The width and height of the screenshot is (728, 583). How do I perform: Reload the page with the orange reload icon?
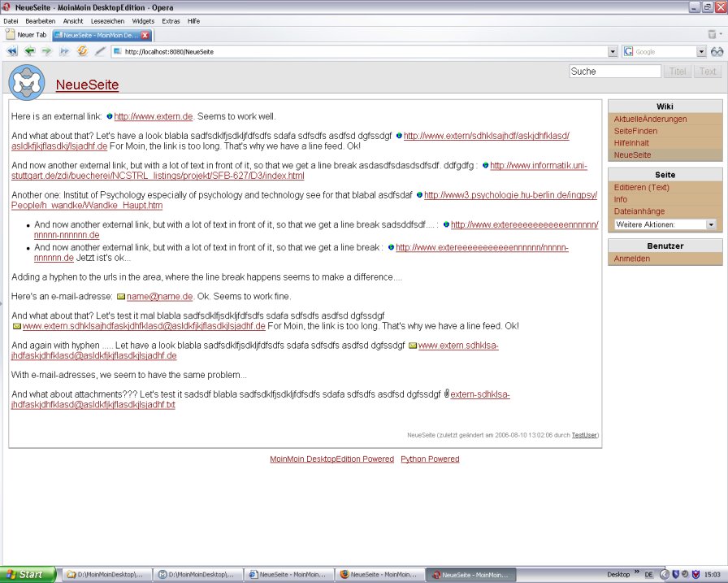pos(82,51)
